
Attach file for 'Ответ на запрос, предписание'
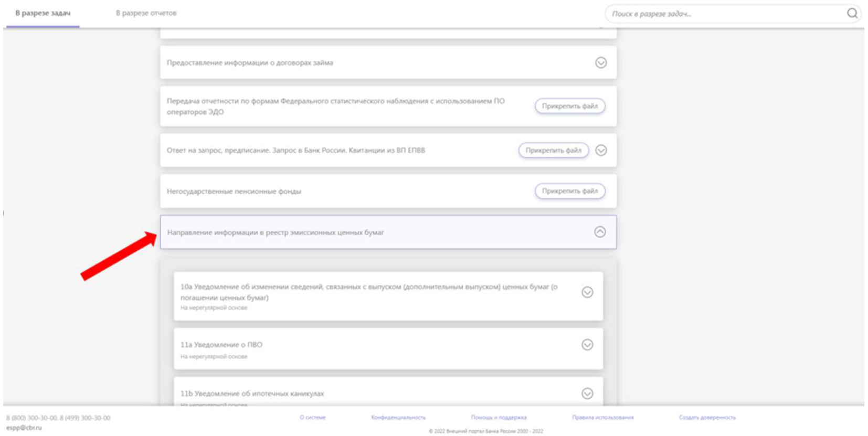(553, 151)
